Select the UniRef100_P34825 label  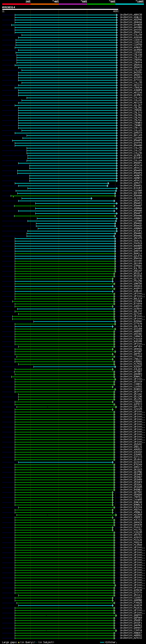[131, 603]
